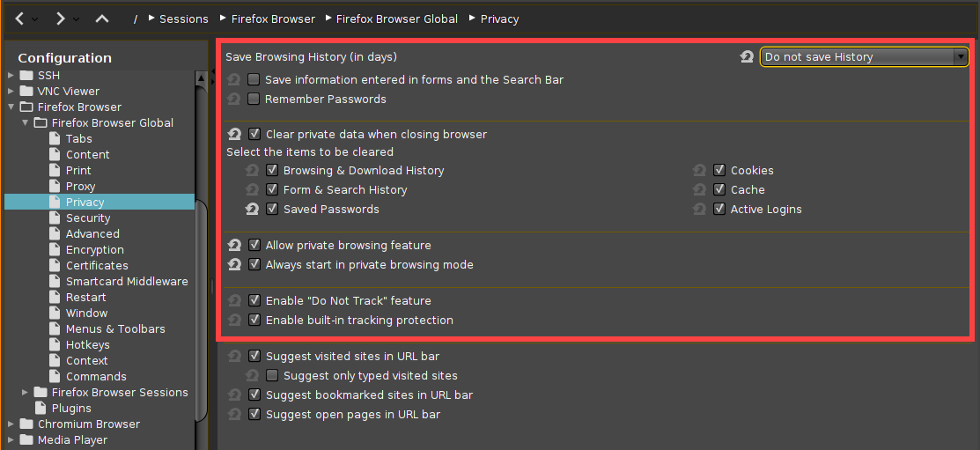Expand the Chromium Browser tree node
This screenshot has width=980, height=450.
pyautogui.click(x=11, y=424)
